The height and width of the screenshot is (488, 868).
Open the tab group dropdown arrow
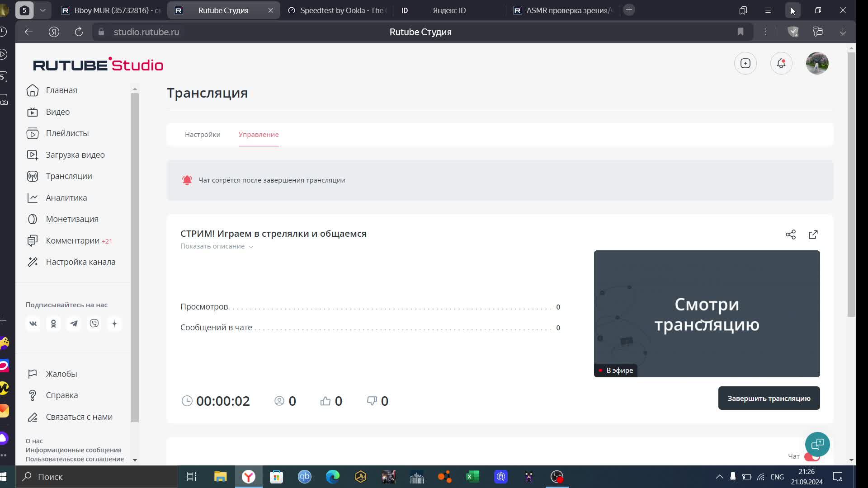42,10
